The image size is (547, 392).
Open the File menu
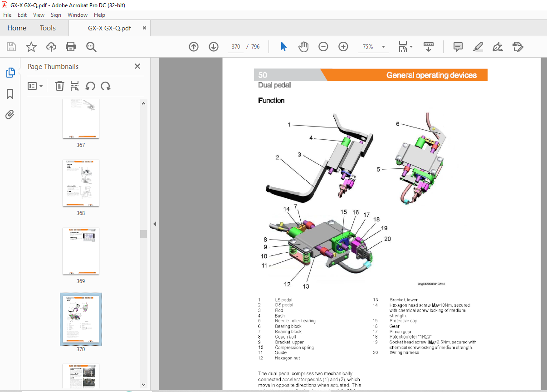(7, 15)
